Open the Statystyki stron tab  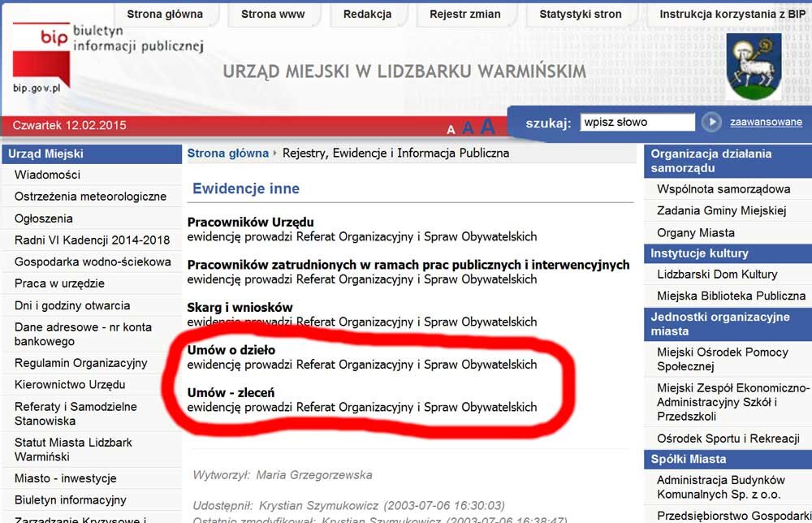tap(581, 14)
